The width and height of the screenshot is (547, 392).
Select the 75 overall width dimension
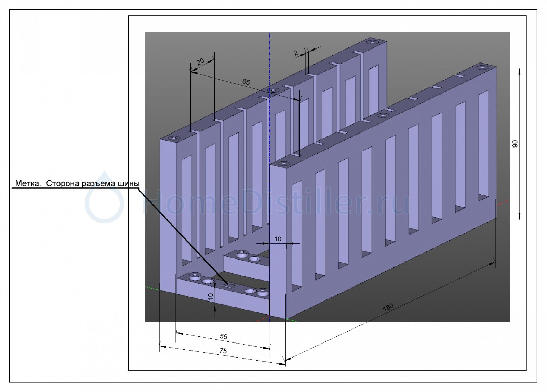223,351
